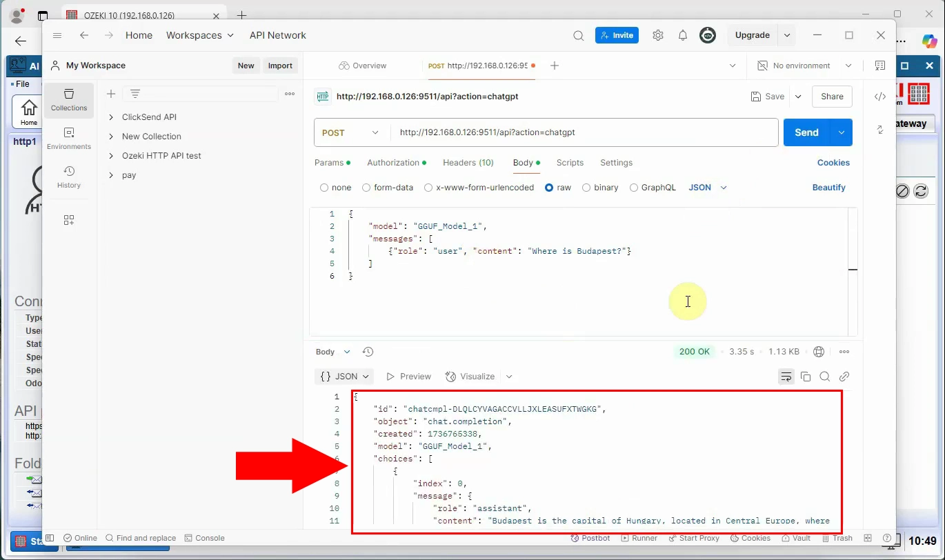Image resolution: width=945 pixels, height=560 pixels.
Task: Open the response Preview view
Action: [x=408, y=377]
